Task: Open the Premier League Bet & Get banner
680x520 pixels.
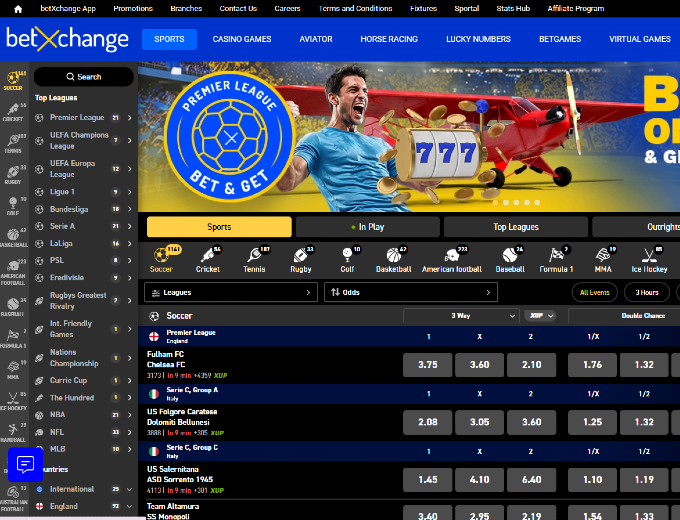Action: click(409, 137)
